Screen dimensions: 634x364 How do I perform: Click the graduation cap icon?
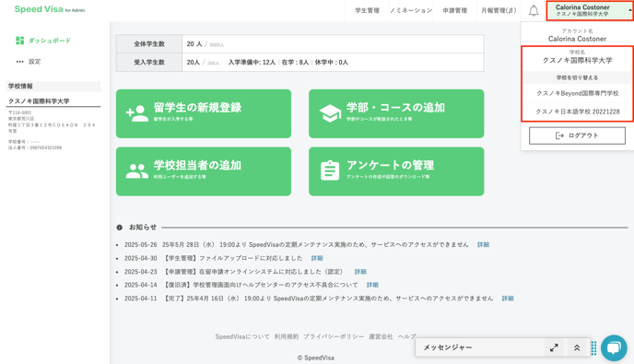click(x=330, y=113)
